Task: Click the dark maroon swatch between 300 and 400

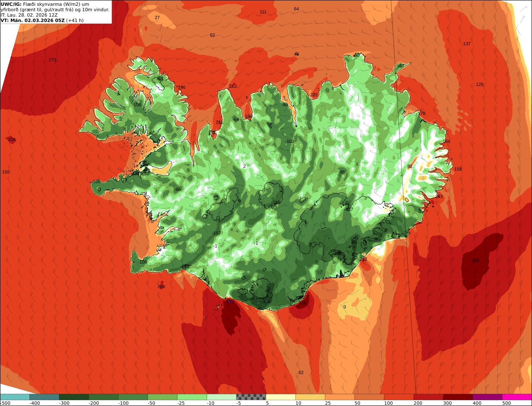Action: 458,397
